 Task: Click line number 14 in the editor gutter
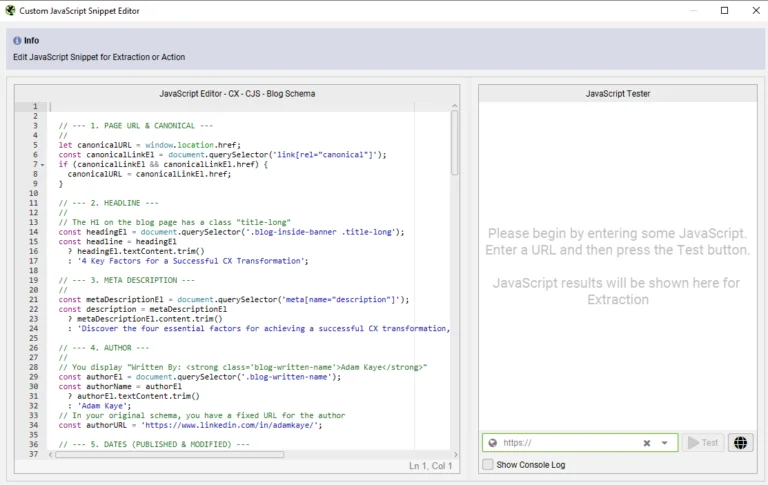point(33,231)
